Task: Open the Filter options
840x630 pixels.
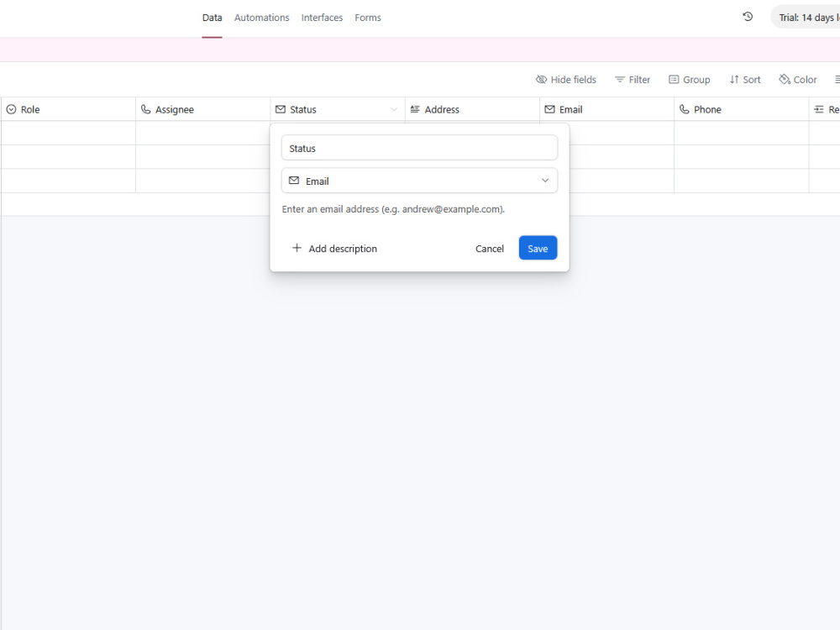Action: (x=633, y=79)
